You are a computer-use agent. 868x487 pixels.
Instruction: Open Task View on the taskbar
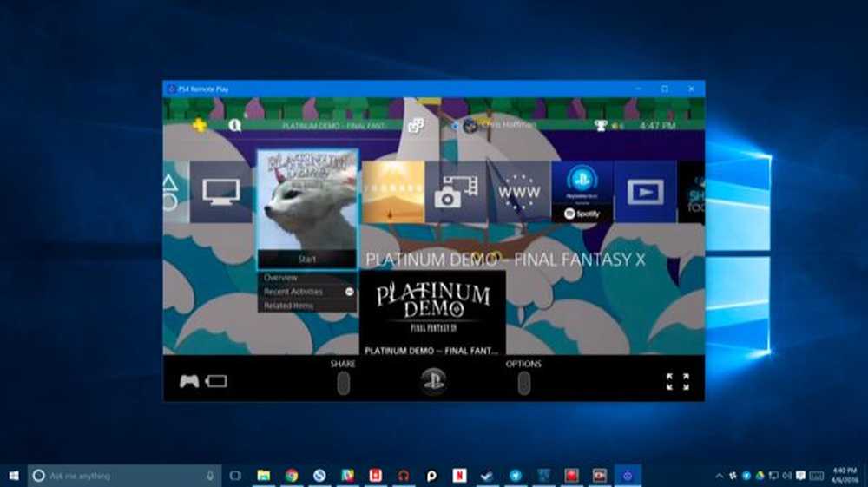point(235,476)
